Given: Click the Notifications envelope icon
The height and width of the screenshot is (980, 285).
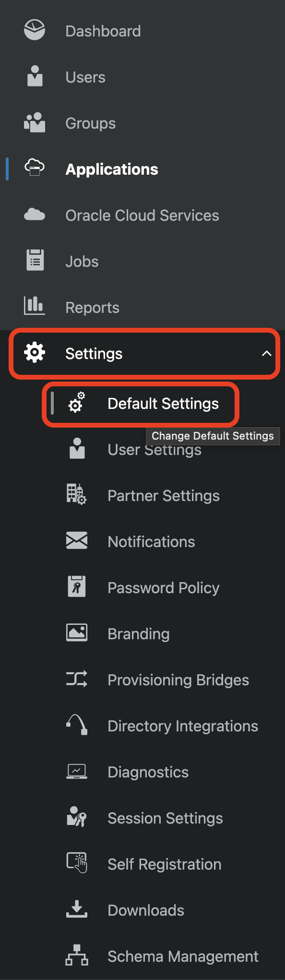Looking at the screenshot, I should click(x=77, y=540).
